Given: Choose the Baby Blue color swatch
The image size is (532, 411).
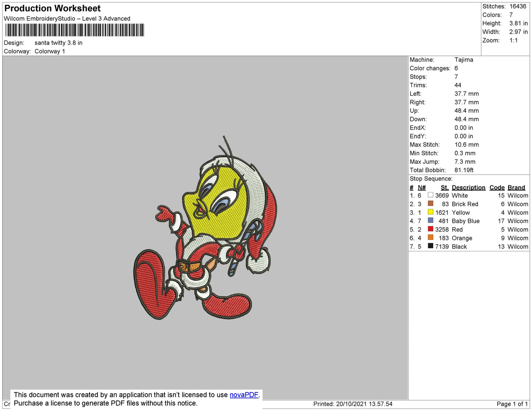Looking at the screenshot, I should click(x=430, y=221).
